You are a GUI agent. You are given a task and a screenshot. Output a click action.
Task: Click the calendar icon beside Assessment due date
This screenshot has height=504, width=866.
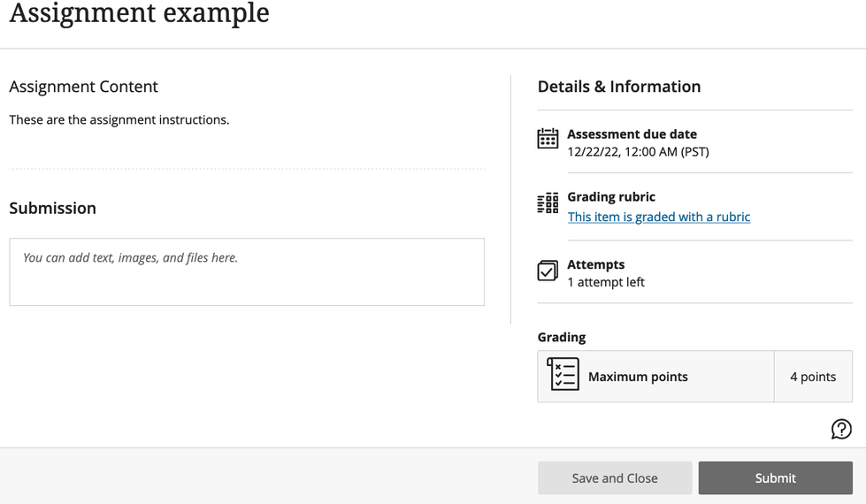(x=548, y=138)
